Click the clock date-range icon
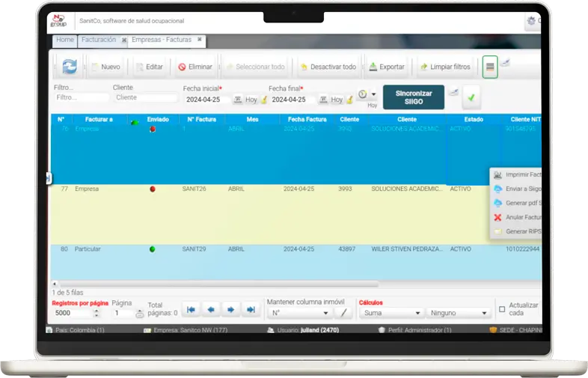Screen dimensions: 588x378 click(x=362, y=94)
